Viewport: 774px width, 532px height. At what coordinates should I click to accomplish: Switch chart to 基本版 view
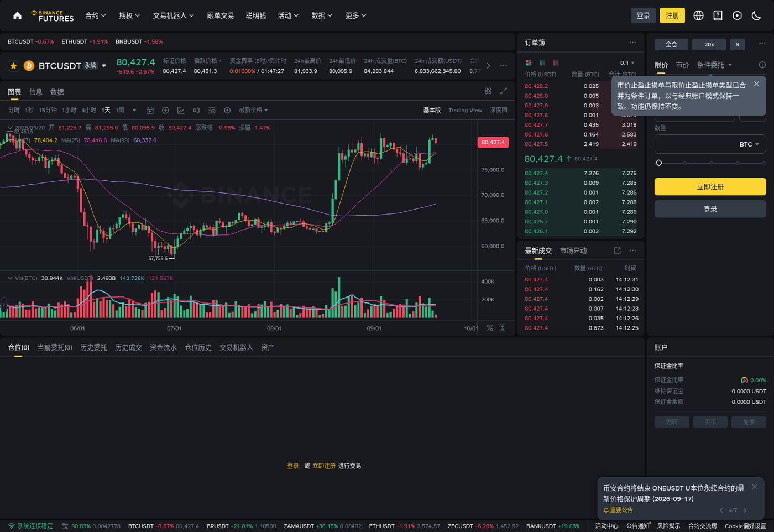point(432,110)
